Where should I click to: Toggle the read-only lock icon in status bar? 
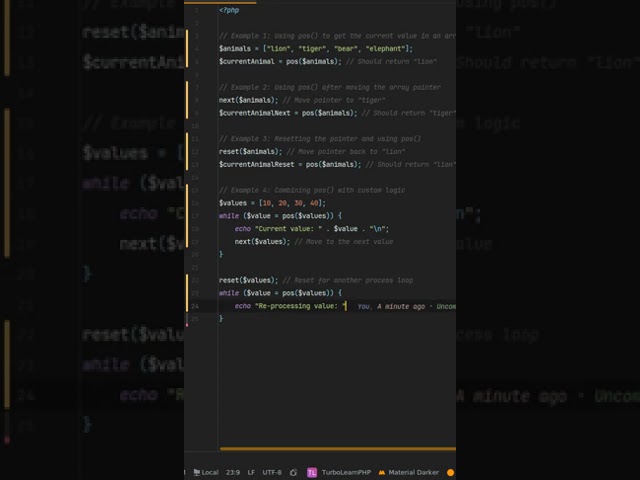tap(293, 472)
